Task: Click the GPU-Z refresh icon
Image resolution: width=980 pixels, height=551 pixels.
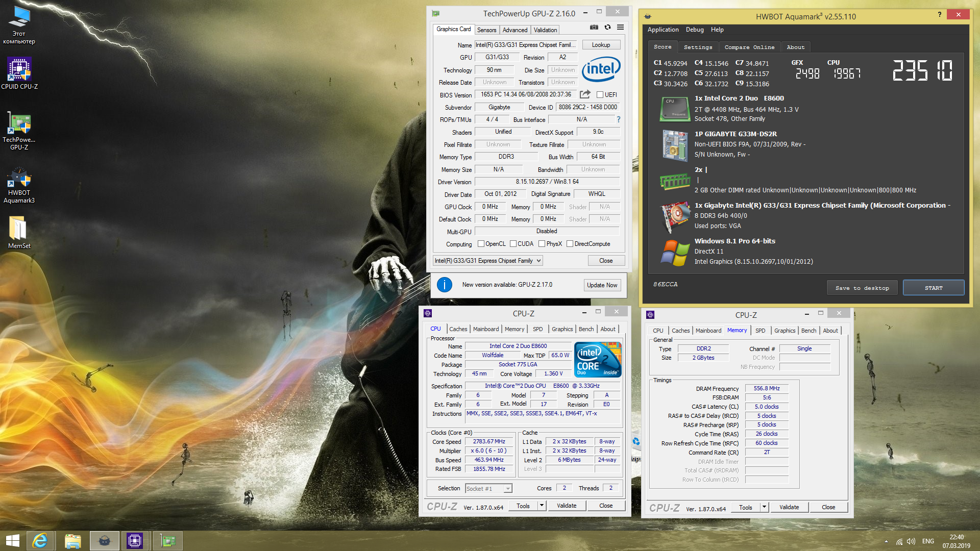Action: pos(607,28)
